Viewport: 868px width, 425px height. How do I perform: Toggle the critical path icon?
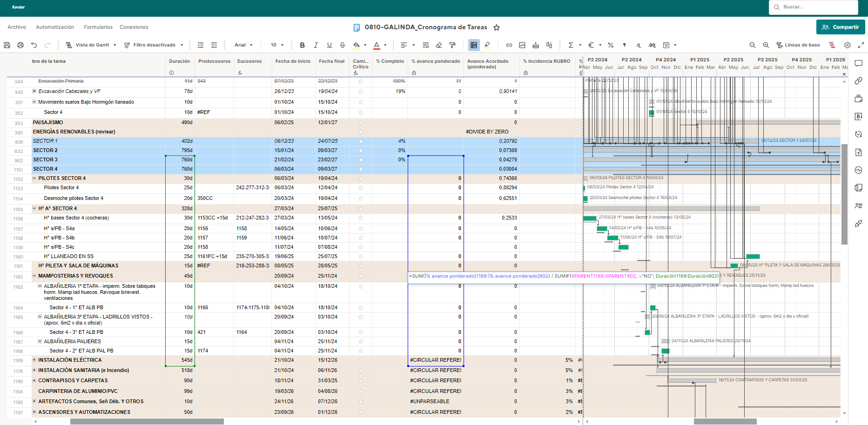(x=832, y=45)
